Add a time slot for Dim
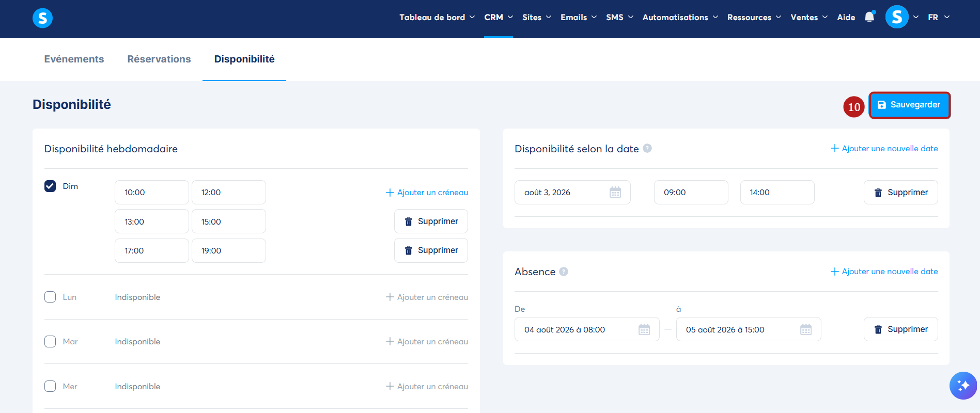 (427, 193)
